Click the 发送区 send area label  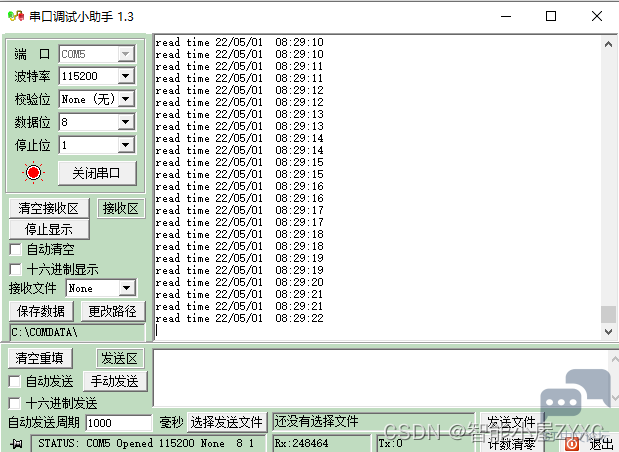(x=121, y=358)
